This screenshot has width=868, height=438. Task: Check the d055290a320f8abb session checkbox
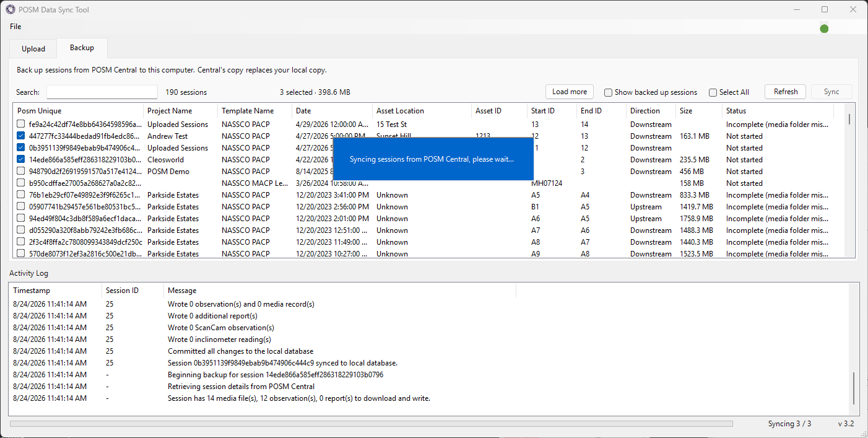(x=21, y=230)
